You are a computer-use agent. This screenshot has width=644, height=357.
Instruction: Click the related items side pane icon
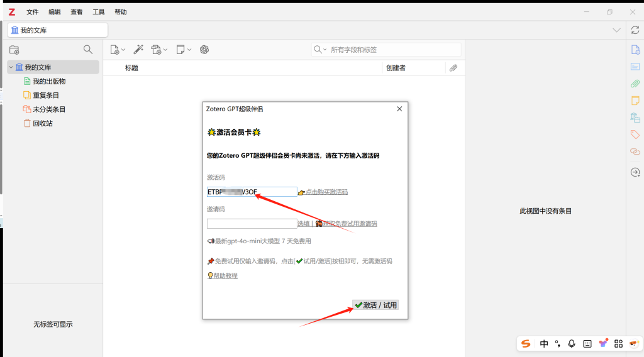coord(635,151)
